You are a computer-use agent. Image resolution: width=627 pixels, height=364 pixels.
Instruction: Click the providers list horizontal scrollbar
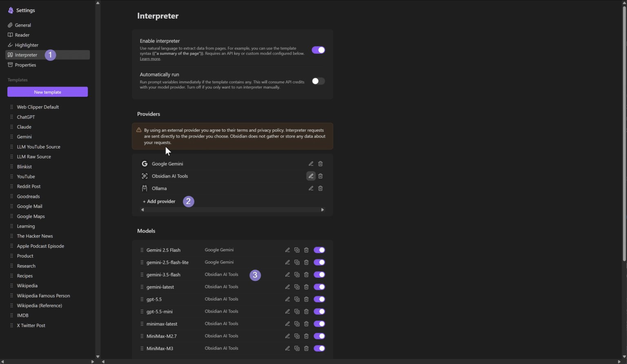pos(232,210)
